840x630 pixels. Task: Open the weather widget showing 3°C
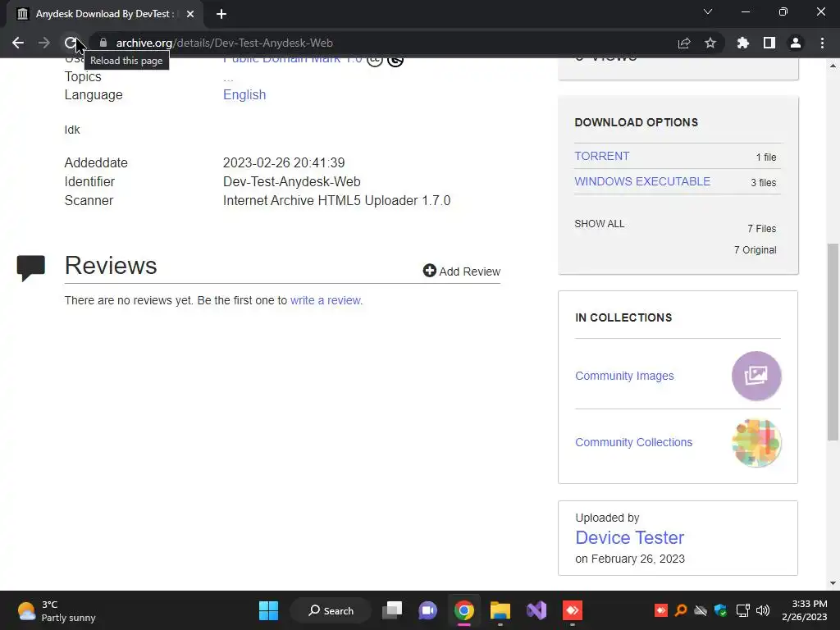coord(57,610)
